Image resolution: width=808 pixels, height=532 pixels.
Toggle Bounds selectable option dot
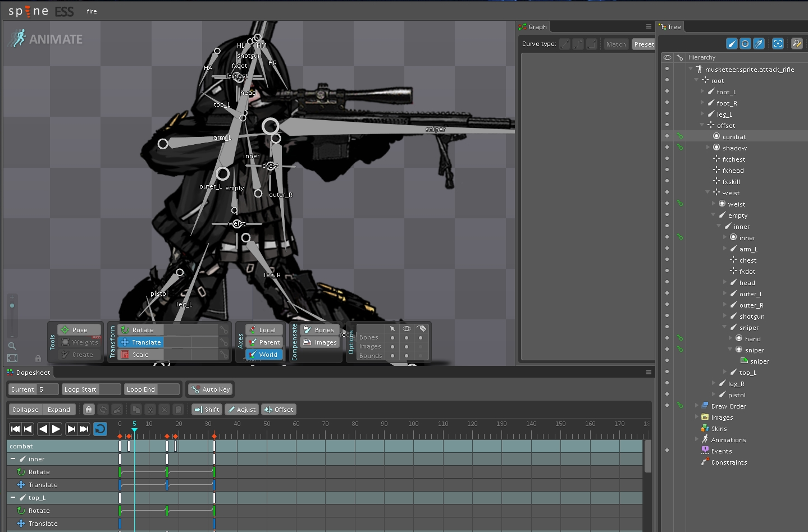(392, 356)
